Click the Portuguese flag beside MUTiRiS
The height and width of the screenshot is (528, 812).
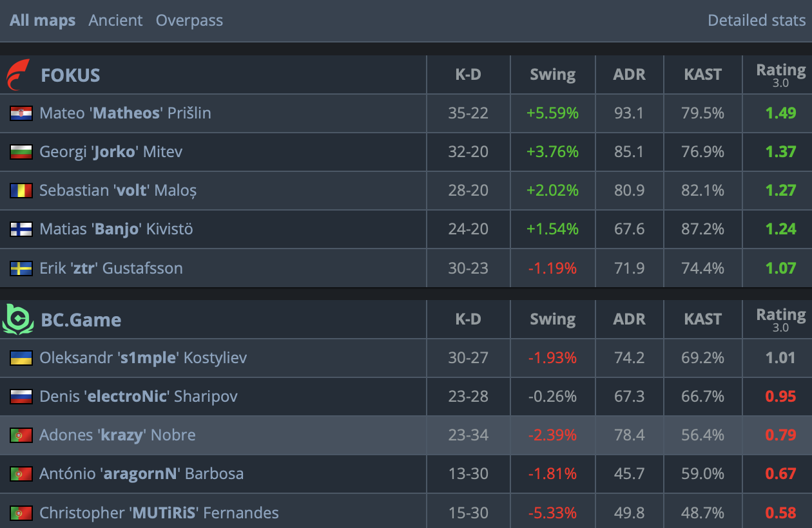click(x=21, y=513)
